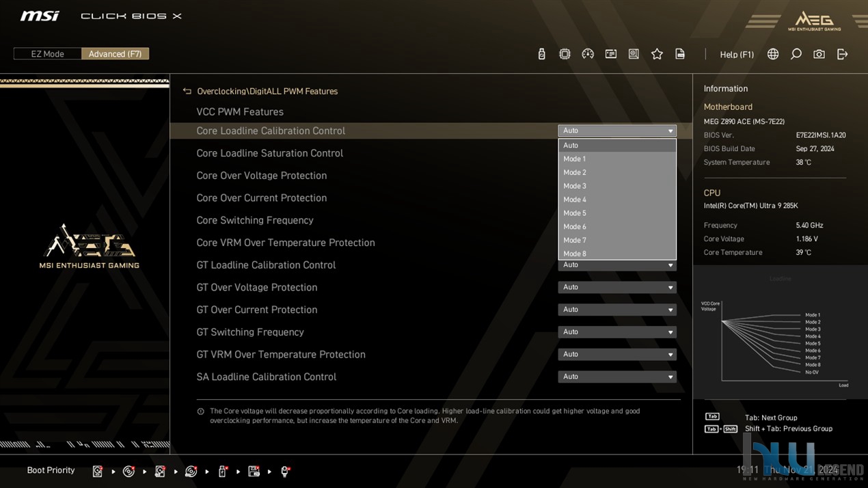Select first hard disk boot priority icon

[x=98, y=471]
